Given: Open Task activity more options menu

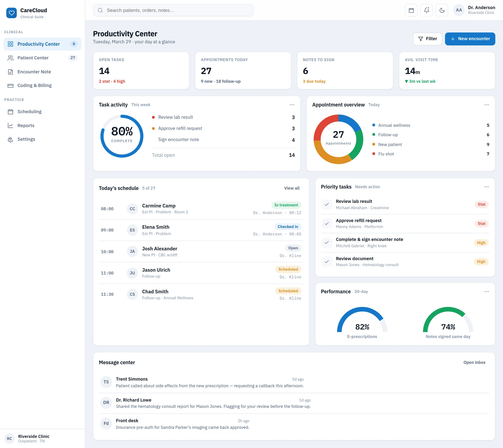Looking at the screenshot, I should point(292,105).
